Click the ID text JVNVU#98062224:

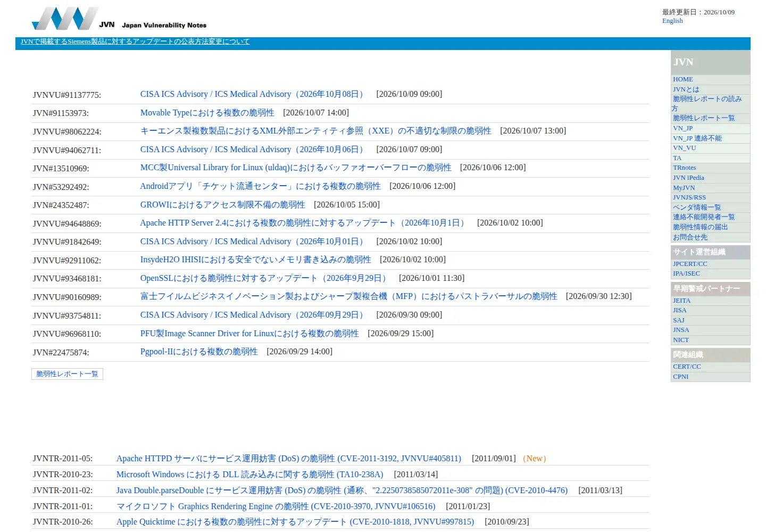[x=67, y=132]
